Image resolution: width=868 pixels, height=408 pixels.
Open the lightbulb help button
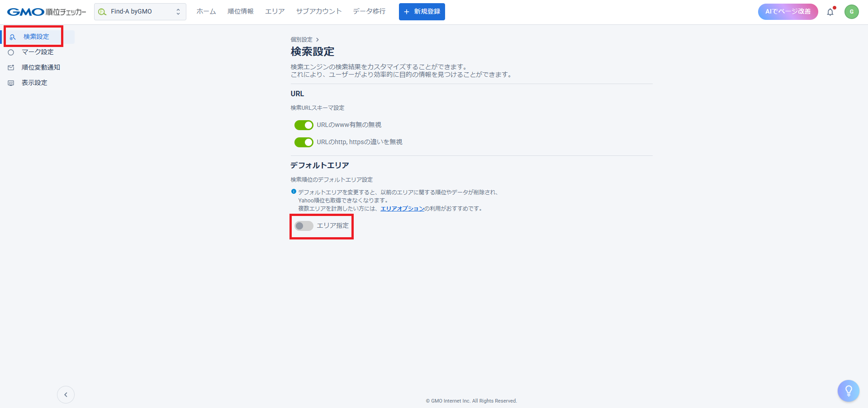(x=848, y=391)
